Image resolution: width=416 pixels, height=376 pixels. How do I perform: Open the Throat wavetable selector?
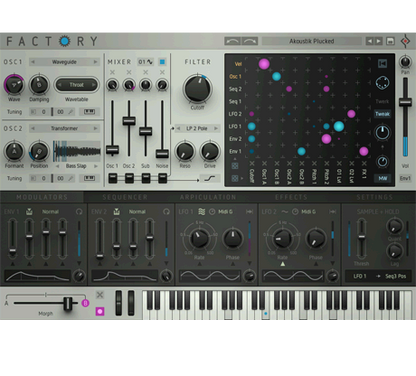click(x=77, y=85)
